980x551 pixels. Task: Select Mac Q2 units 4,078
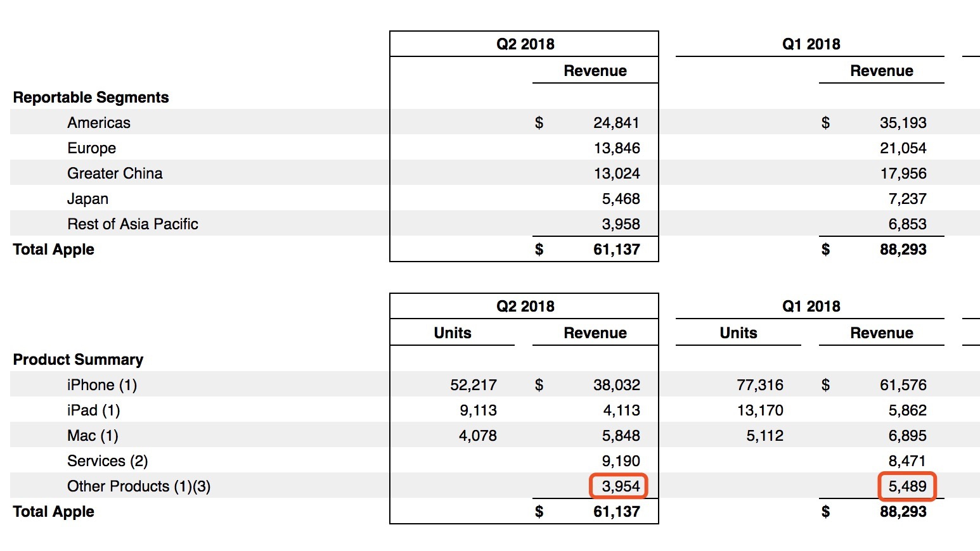[x=478, y=436]
